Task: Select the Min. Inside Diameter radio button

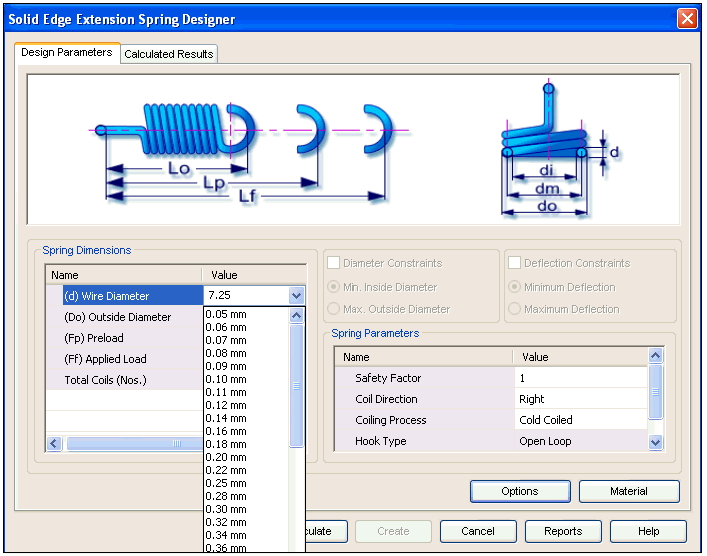Action: tap(334, 287)
